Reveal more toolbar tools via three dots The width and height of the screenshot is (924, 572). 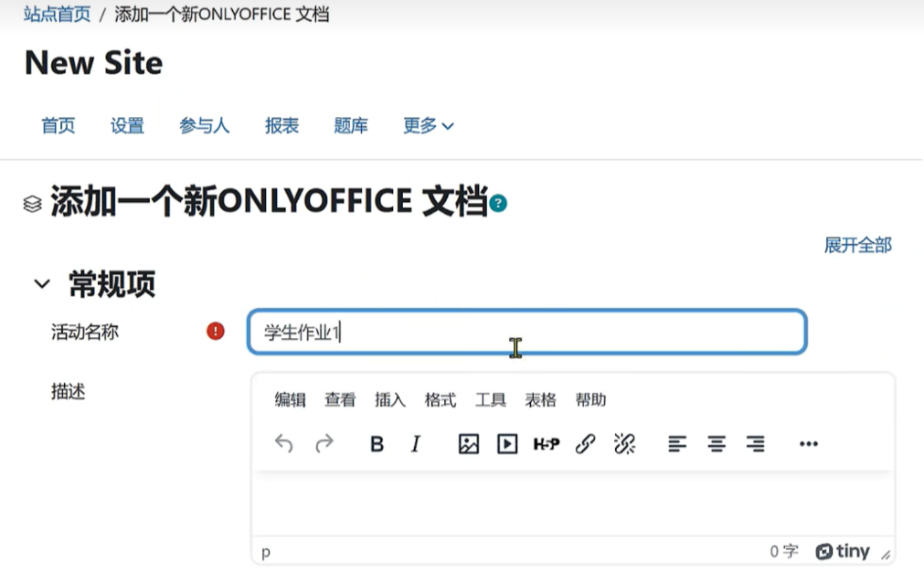pyautogui.click(x=809, y=443)
